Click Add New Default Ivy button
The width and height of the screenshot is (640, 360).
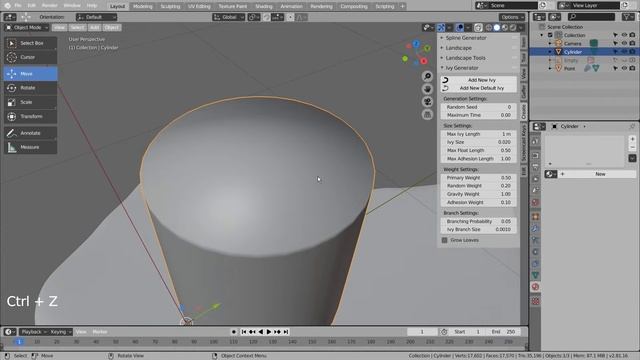tap(479, 88)
